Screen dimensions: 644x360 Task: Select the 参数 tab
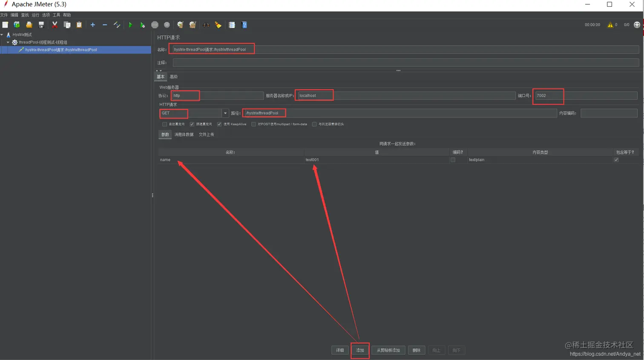pyautogui.click(x=165, y=134)
